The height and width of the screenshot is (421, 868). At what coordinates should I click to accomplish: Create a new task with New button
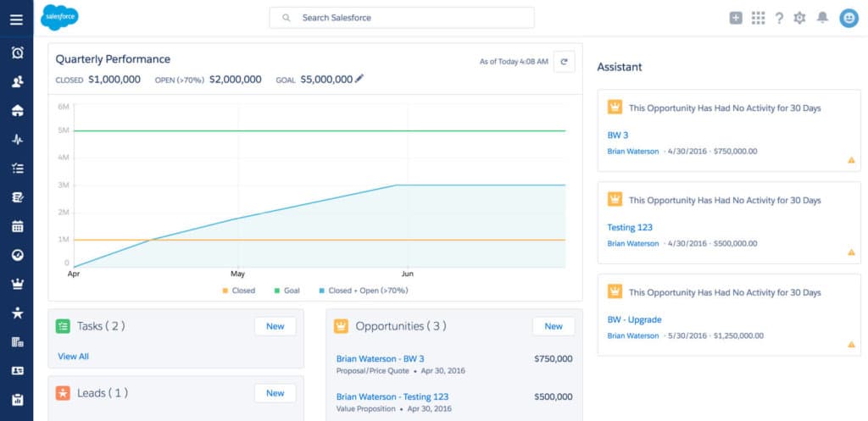[275, 326]
